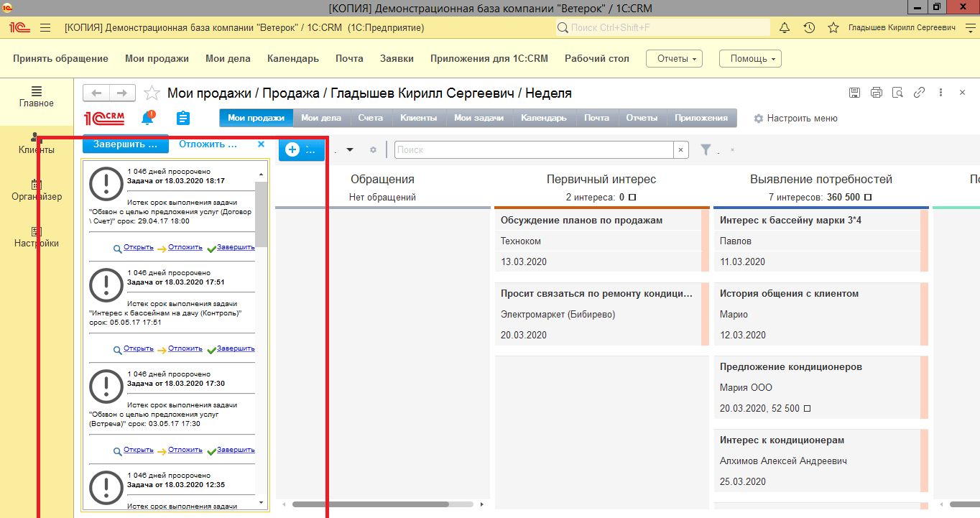Open Календарь in the yellow command bar
The height and width of the screenshot is (518, 980).
point(293,58)
